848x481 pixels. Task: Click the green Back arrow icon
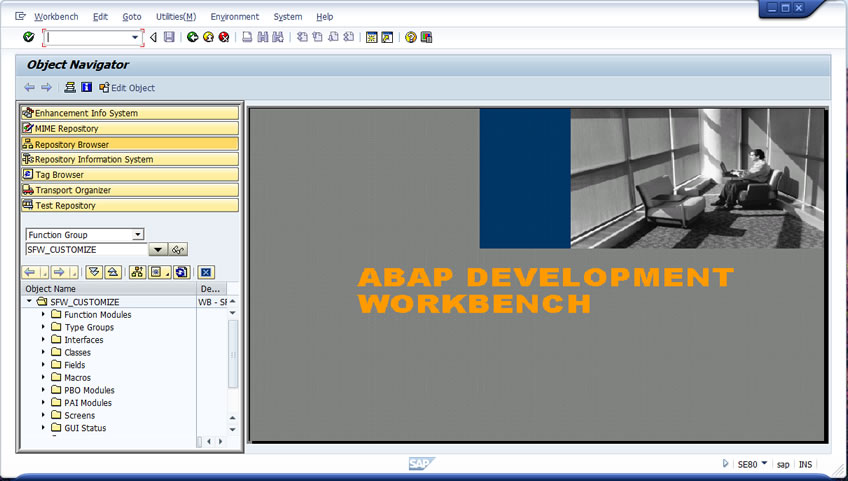point(193,37)
